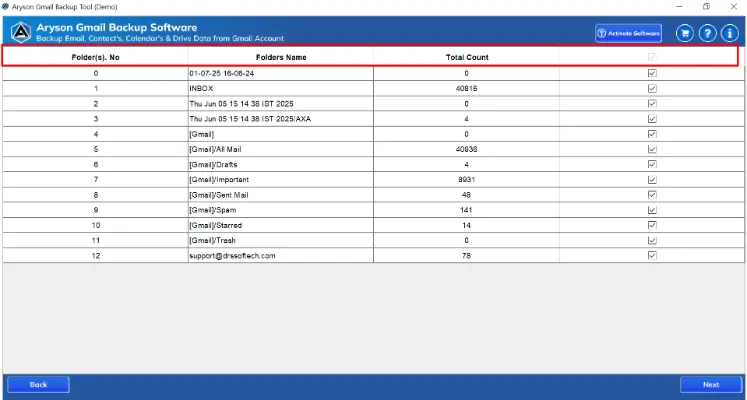Uncheck the INBOX folder checkbox
This screenshot has width=747, height=400.
[x=652, y=89]
